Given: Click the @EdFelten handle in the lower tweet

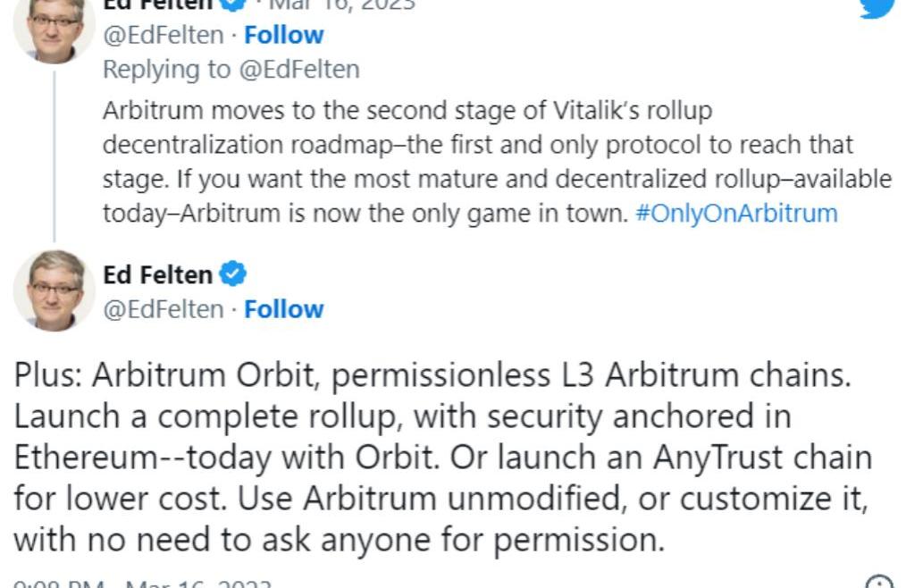Looking at the screenshot, I should (x=164, y=309).
